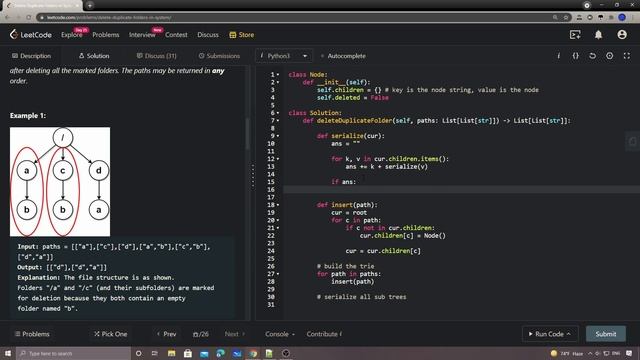
Task: Open Microsoft Store from the taskbar
Action: click(x=188, y=353)
